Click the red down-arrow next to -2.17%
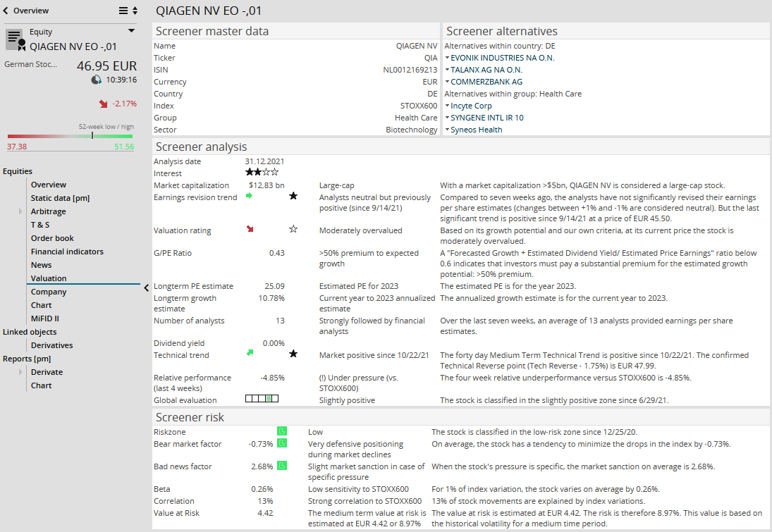The height and width of the screenshot is (532, 772). 103,104
